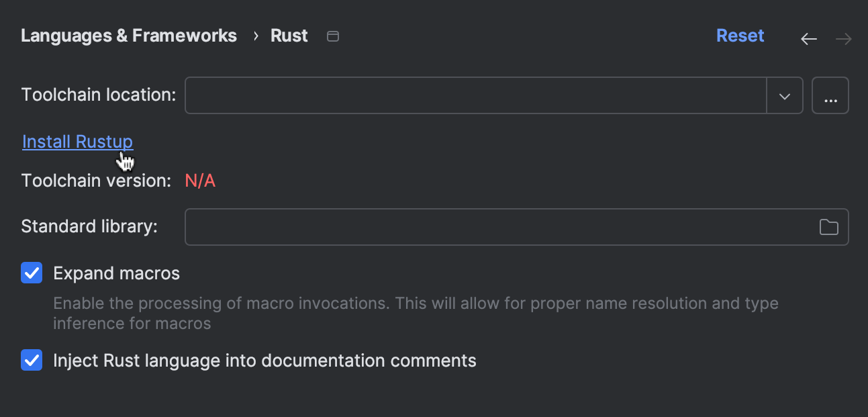This screenshot has height=417, width=868.
Task: Click the N/A toolchain version text
Action: [x=200, y=180]
